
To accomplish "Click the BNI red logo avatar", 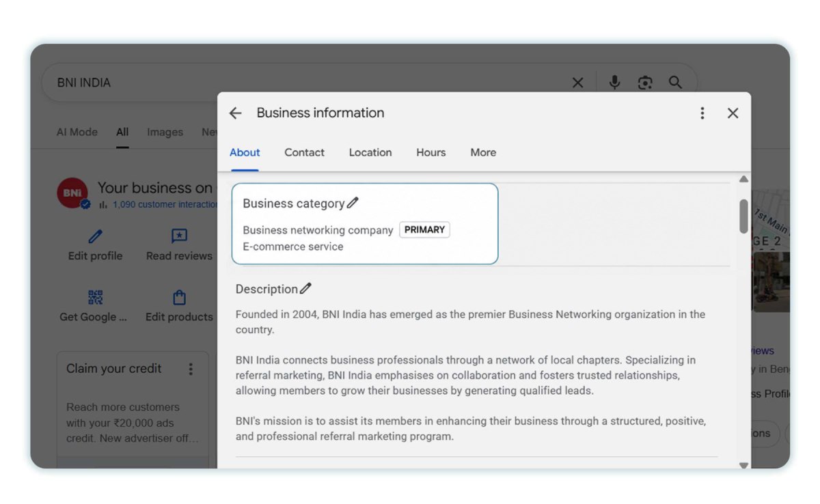I will (72, 193).
